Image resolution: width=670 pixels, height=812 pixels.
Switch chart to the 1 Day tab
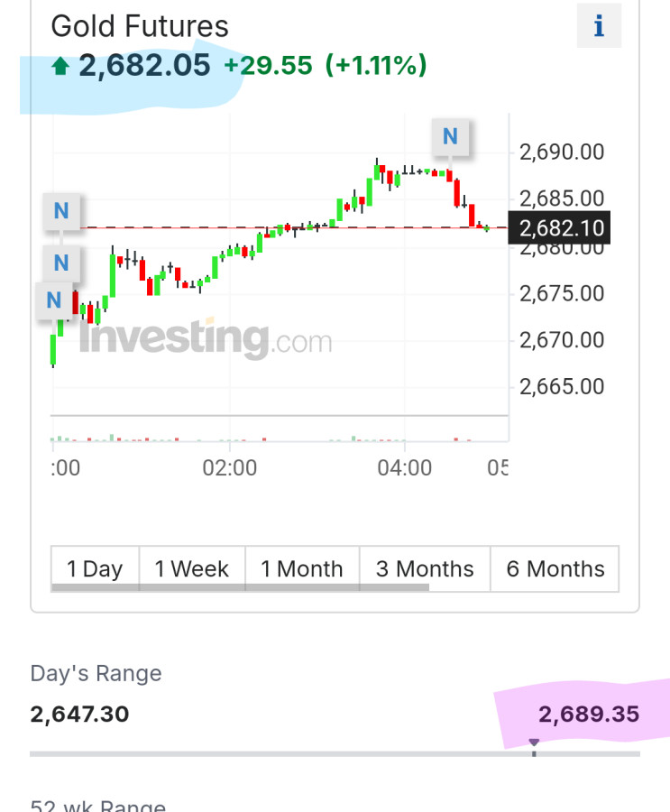click(95, 568)
